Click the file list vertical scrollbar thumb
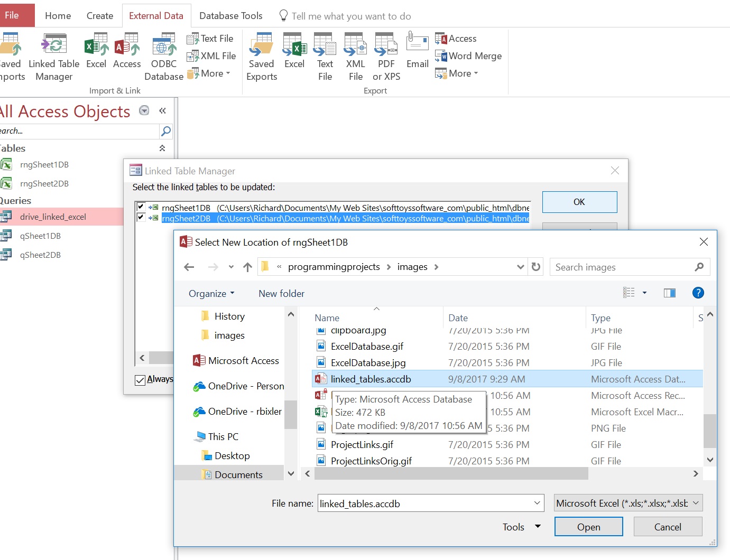The height and width of the screenshot is (560, 730). tap(710, 431)
